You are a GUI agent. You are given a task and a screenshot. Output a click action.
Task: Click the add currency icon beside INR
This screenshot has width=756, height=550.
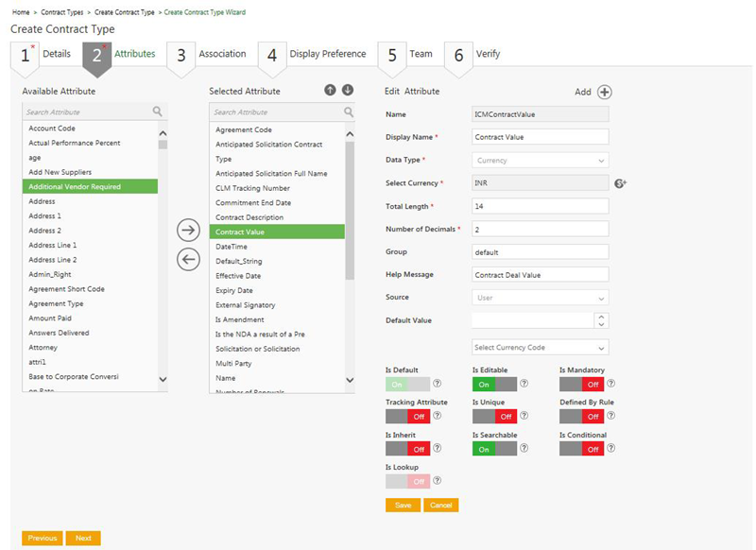[x=620, y=183]
